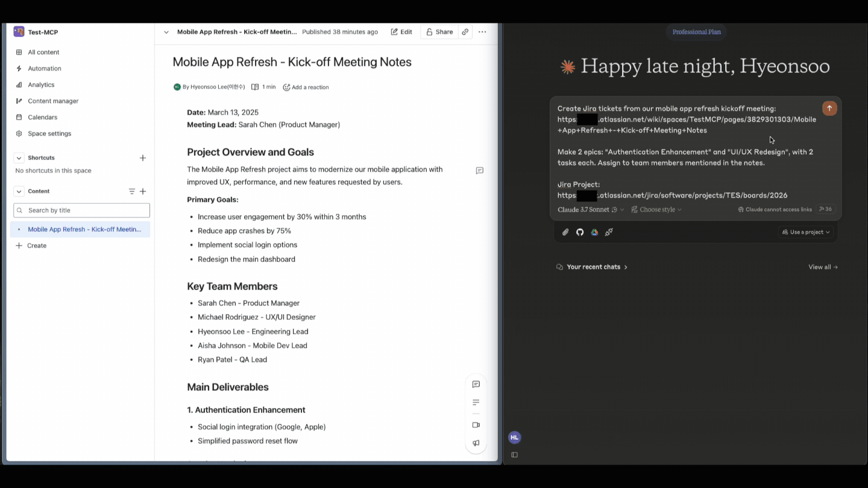The image size is (868, 488).
Task: Click the Test-MCP space logo icon
Action: tap(19, 32)
